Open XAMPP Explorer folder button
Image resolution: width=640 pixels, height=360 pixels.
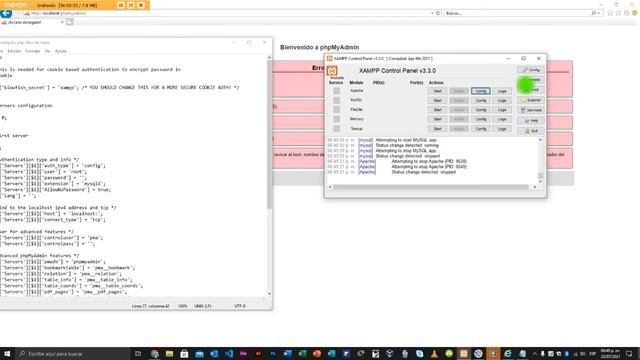click(531, 100)
